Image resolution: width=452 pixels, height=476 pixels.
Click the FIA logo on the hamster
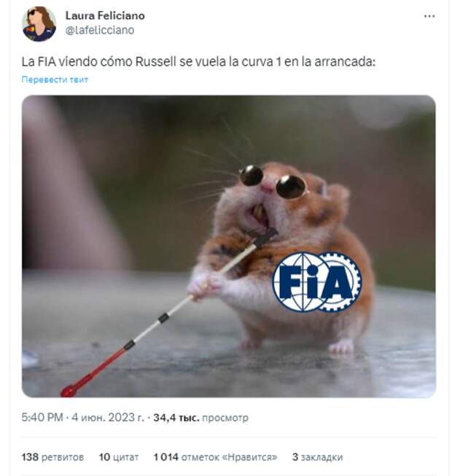pos(317,282)
